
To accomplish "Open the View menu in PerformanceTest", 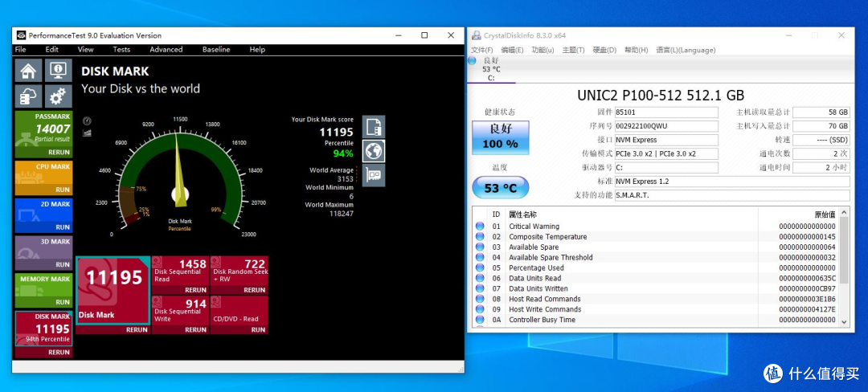I will click(x=86, y=49).
